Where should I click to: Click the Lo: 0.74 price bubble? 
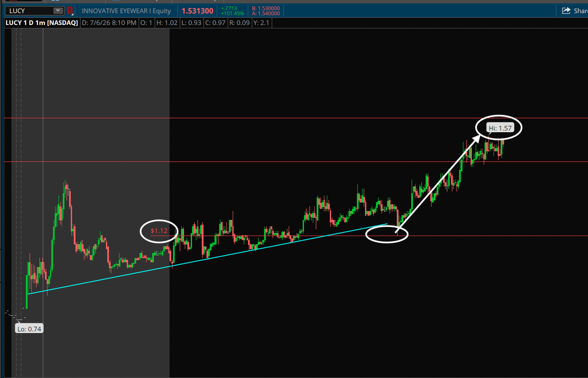(x=29, y=329)
